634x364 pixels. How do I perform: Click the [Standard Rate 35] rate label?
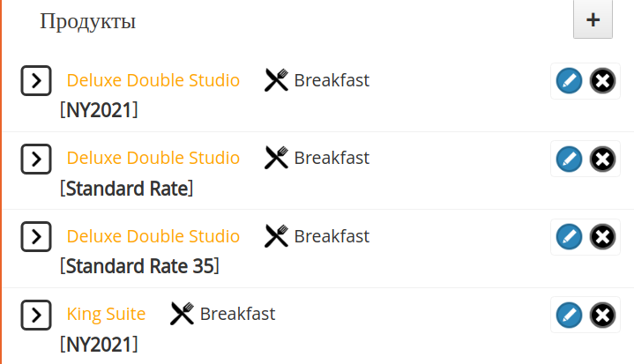pyautogui.click(x=139, y=266)
